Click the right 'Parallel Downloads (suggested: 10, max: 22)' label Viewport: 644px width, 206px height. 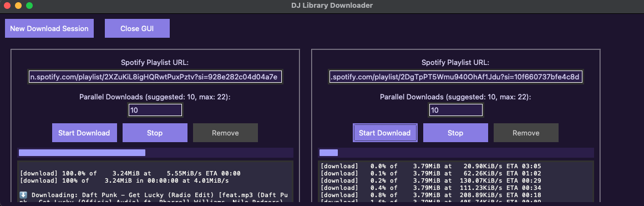(x=455, y=97)
